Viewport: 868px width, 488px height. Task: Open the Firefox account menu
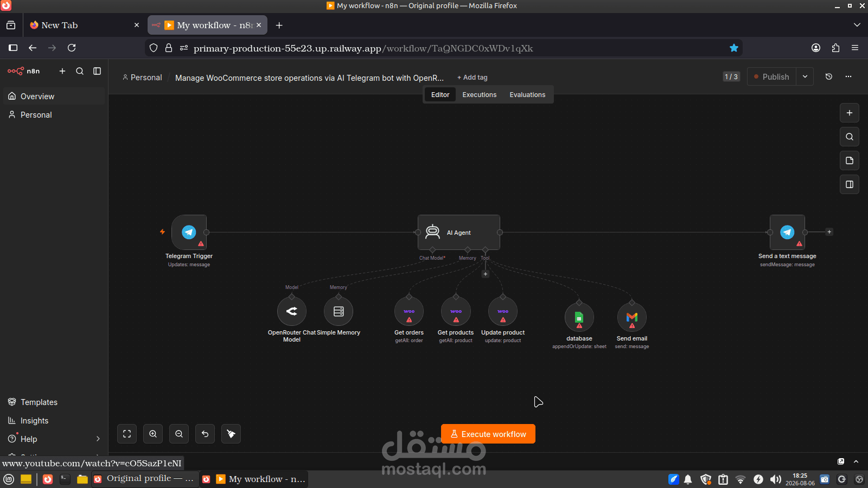tap(816, 48)
